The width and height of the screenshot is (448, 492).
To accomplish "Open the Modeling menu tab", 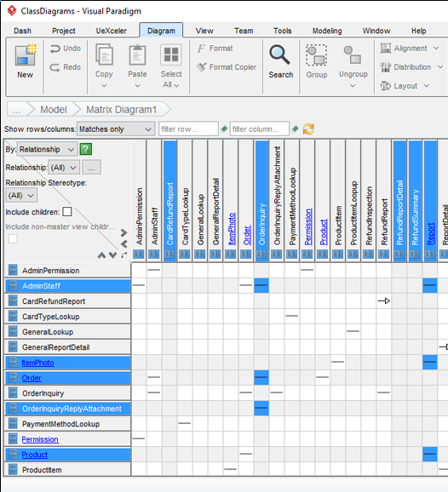I will [x=327, y=31].
